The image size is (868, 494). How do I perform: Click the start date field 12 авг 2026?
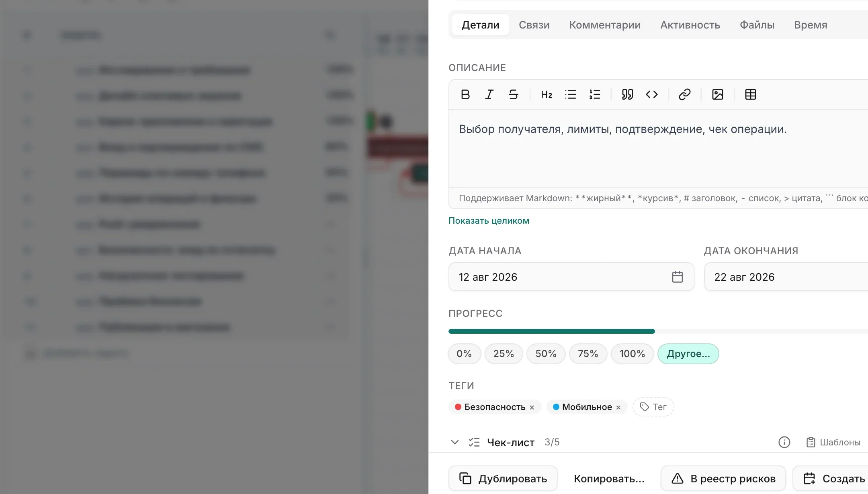click(571, 277)
